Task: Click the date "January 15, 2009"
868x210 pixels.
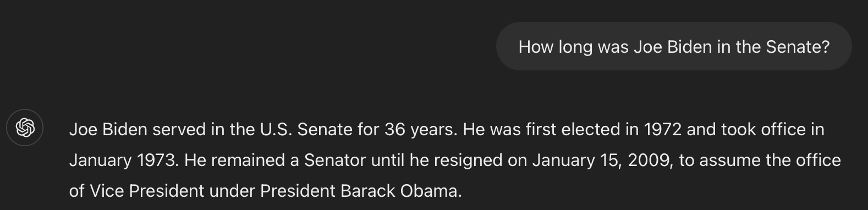Action: point(602,161)
